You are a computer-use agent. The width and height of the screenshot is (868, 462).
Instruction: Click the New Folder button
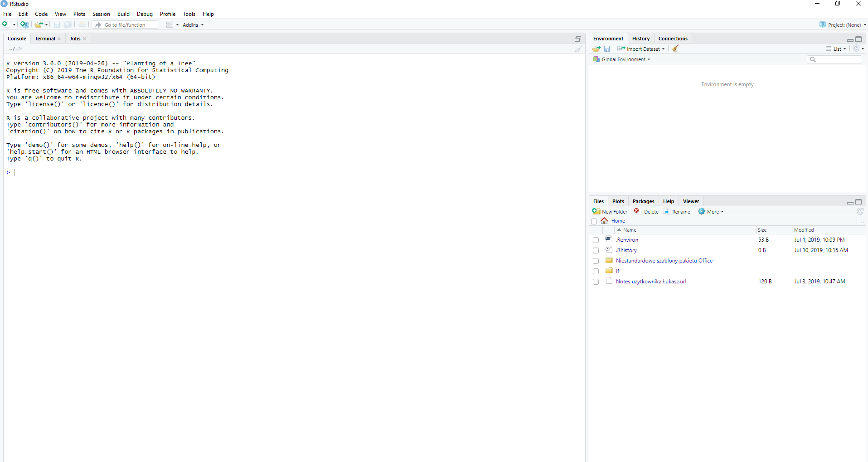(x=610, y=212)
